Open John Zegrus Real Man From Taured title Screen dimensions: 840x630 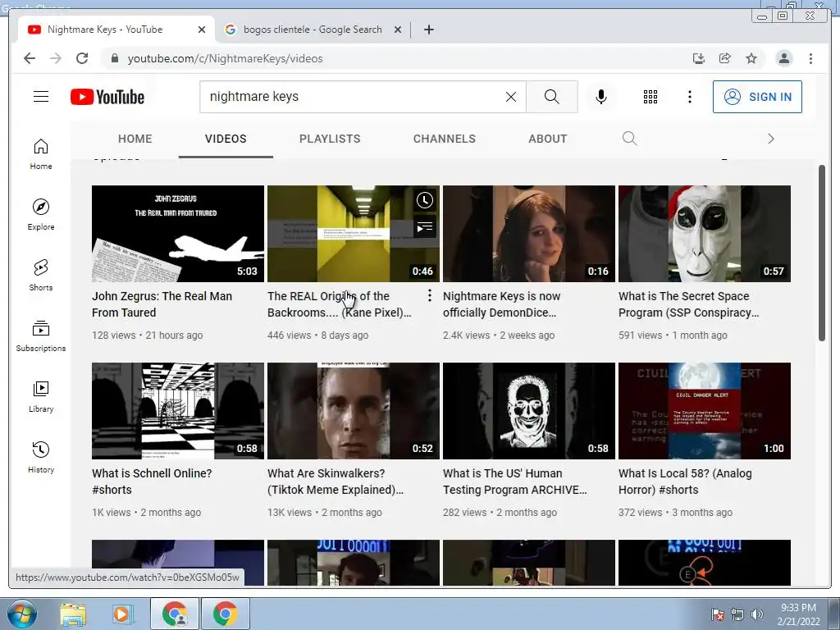point(162,304)
